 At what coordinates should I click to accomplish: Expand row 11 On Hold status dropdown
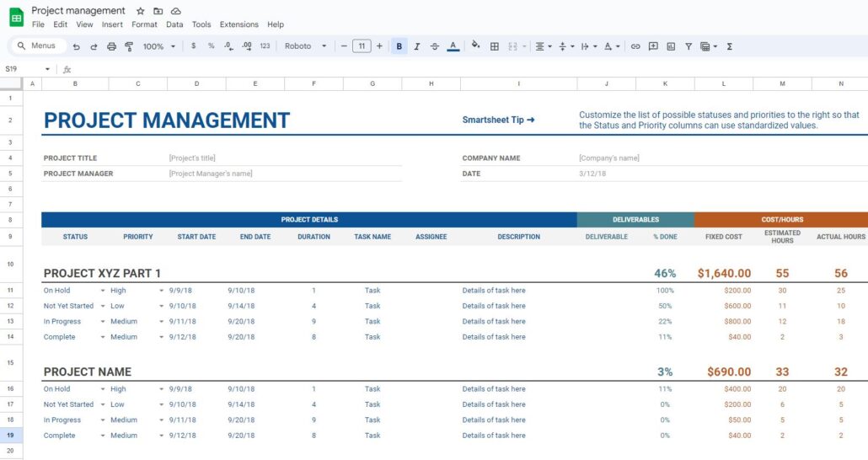tap(103, 291)
